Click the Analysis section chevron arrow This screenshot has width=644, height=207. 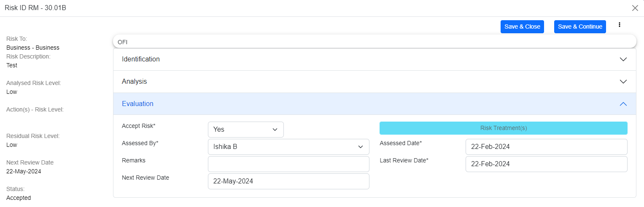(623, 82)
